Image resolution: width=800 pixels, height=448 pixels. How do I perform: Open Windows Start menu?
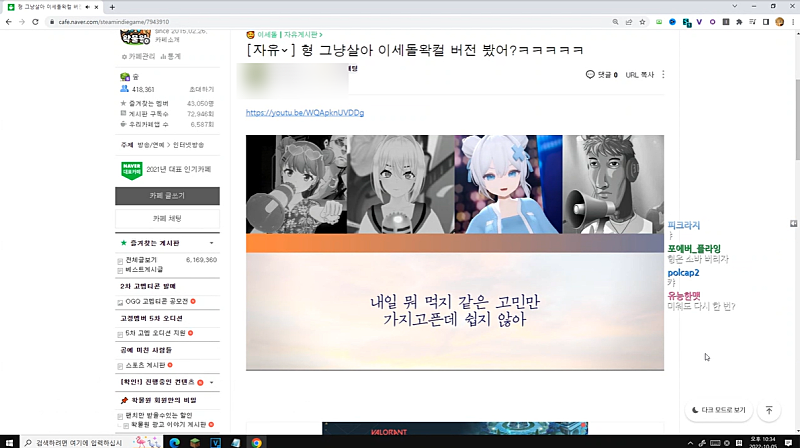(9, 442)
